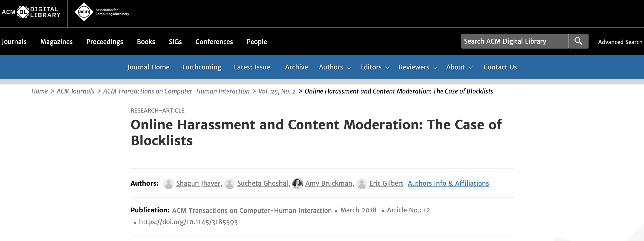The image size is (644, 241).
Task: Open the Magazines menu item
Action: point(57,42)
